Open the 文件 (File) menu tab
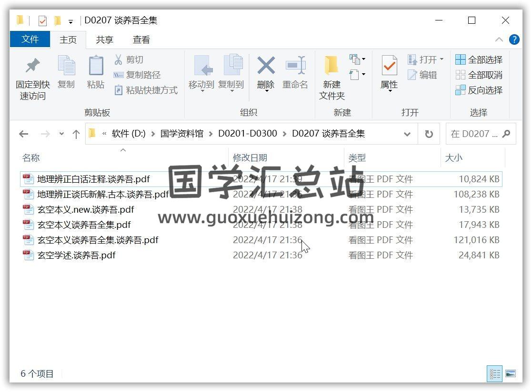This screenshot has width=532, height=392. 30,39
